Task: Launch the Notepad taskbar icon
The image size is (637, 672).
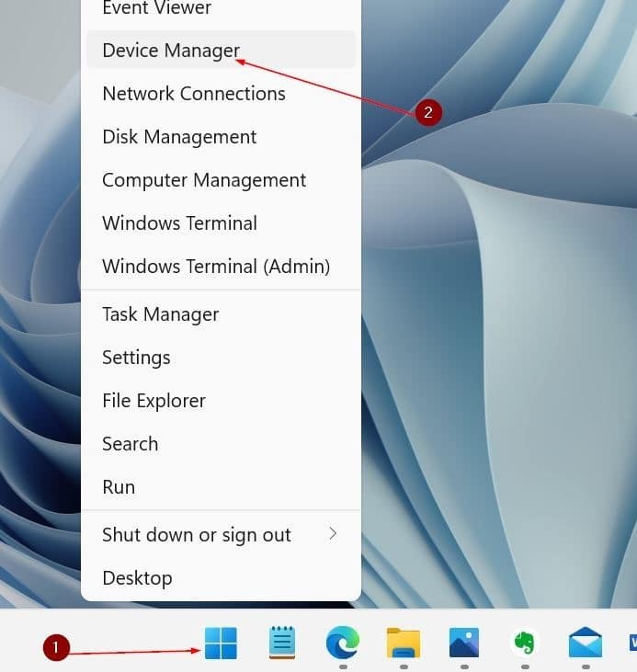Action: 281,643
